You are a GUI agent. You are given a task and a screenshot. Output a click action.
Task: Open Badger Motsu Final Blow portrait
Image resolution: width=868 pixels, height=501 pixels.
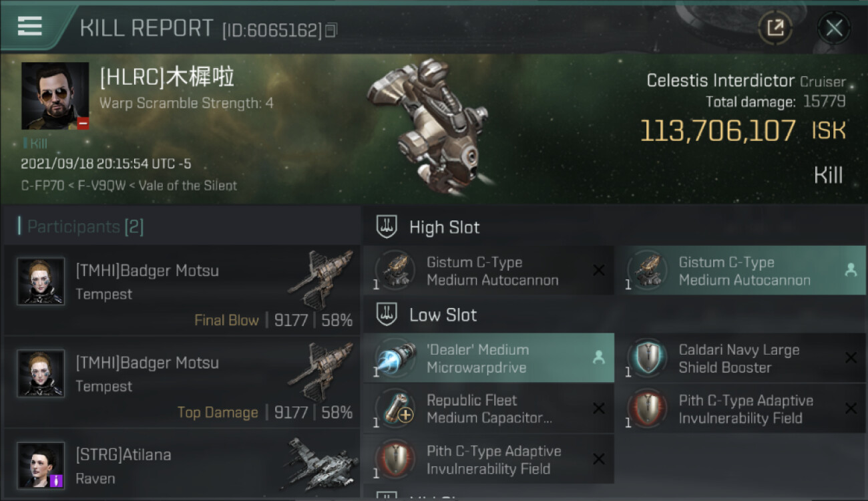point(41,281)
